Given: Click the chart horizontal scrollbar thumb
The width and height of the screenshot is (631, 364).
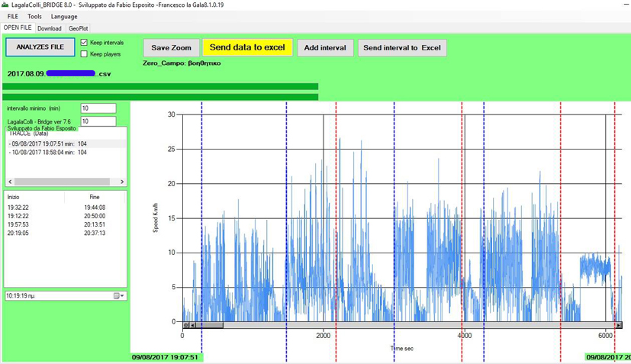Looking at the screenshot, I should point(210,325).
